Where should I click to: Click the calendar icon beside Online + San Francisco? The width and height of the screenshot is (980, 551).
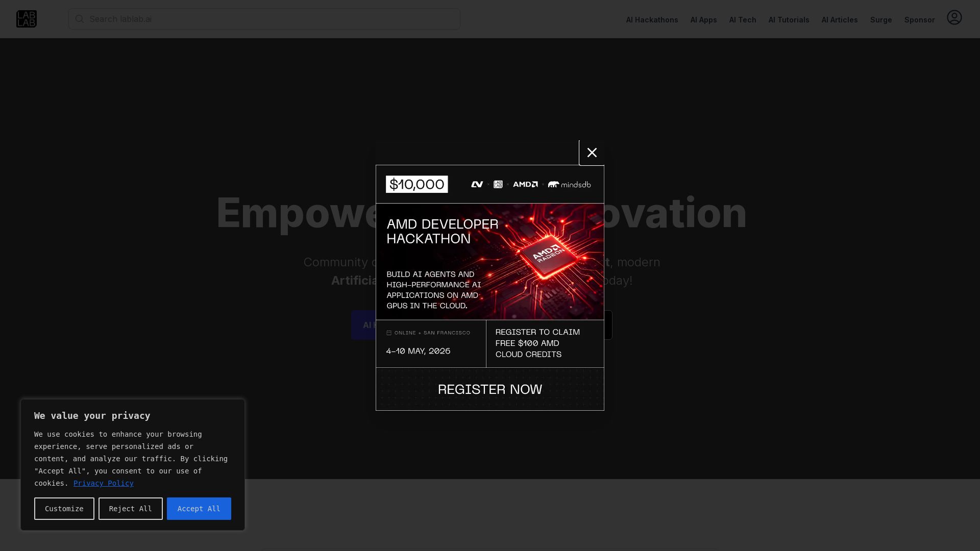tap(389, 333)
